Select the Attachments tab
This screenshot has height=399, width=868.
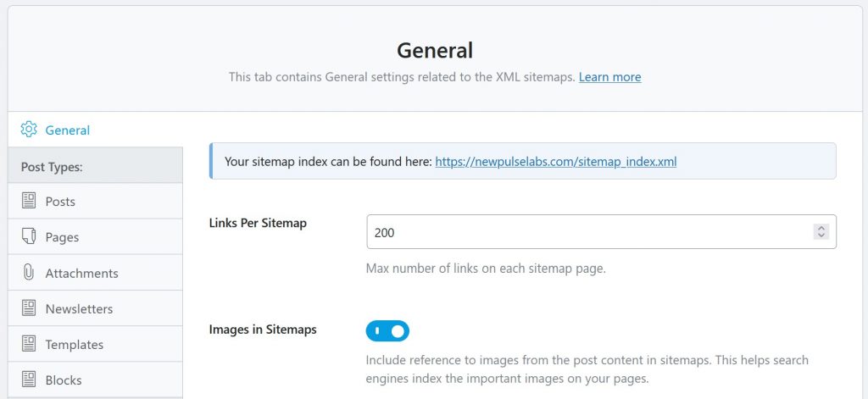[x=95, y=273]
